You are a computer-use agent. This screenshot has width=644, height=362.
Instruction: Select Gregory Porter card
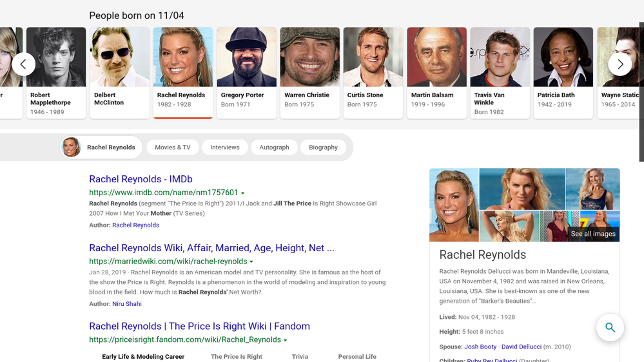[x=246, y=73]
